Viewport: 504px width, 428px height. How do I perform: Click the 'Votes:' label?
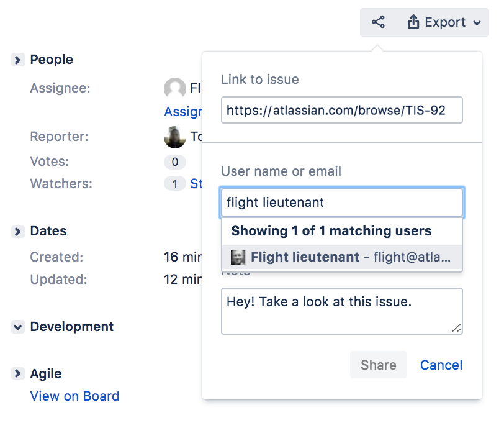[50, 162]
